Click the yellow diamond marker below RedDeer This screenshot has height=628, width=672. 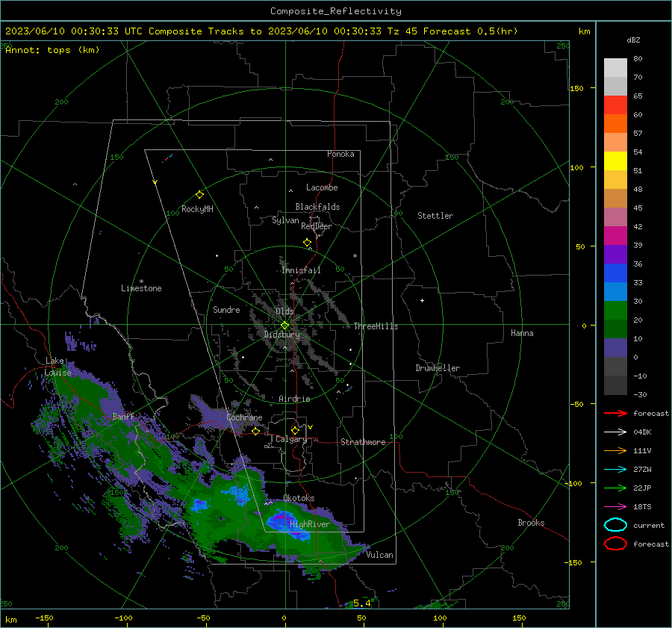click(x=307, y=243)
